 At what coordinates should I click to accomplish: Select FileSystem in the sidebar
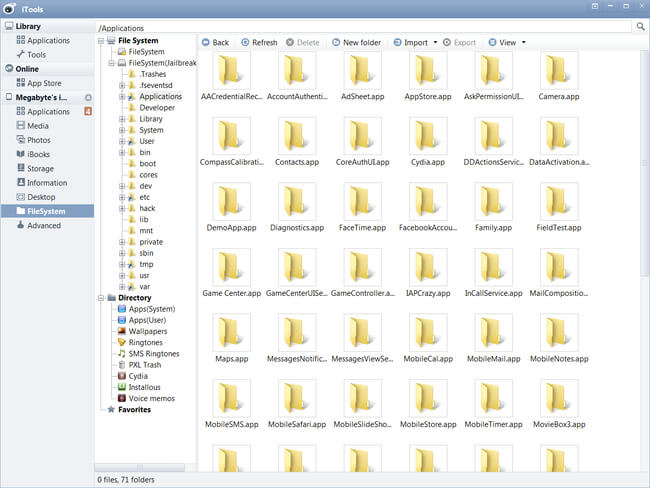coord(47,211)
